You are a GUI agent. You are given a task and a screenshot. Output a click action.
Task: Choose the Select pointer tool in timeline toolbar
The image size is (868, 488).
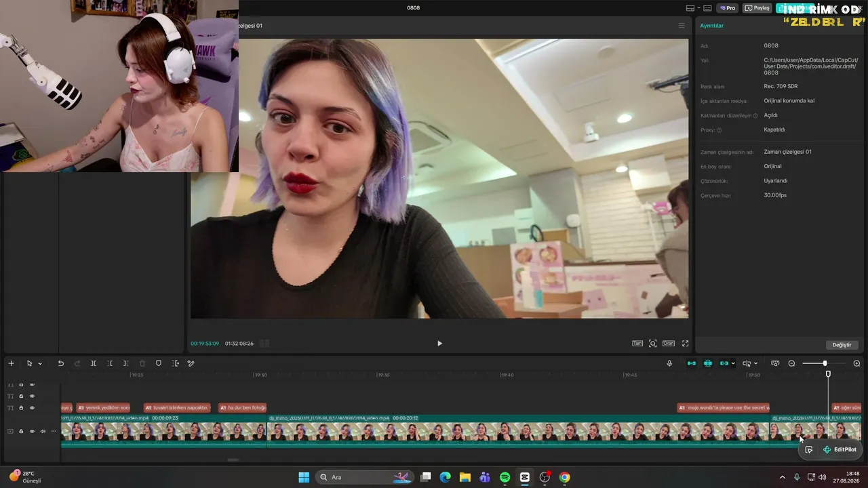[x=29, y=363]
